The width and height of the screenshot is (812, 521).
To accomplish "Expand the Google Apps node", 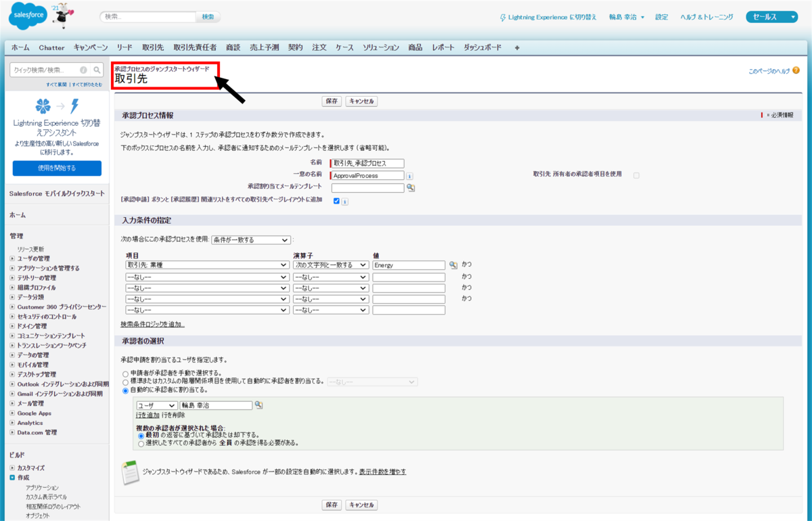I will (x=12, y=413).
